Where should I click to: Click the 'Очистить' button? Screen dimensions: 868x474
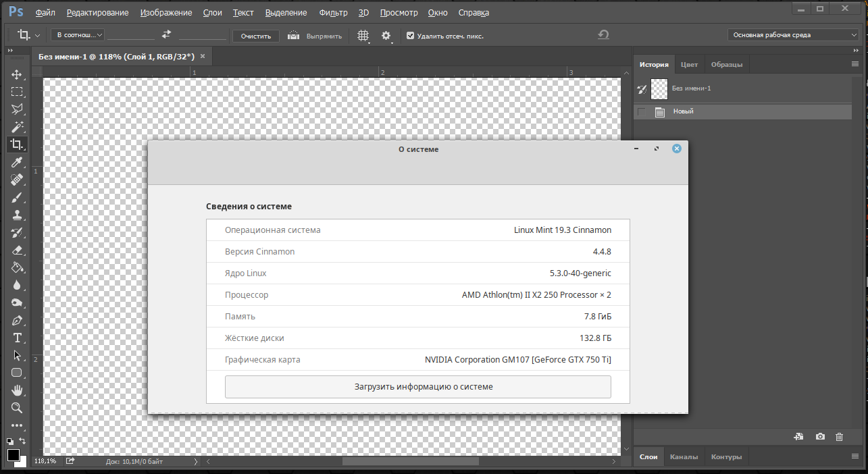[256, 36]
